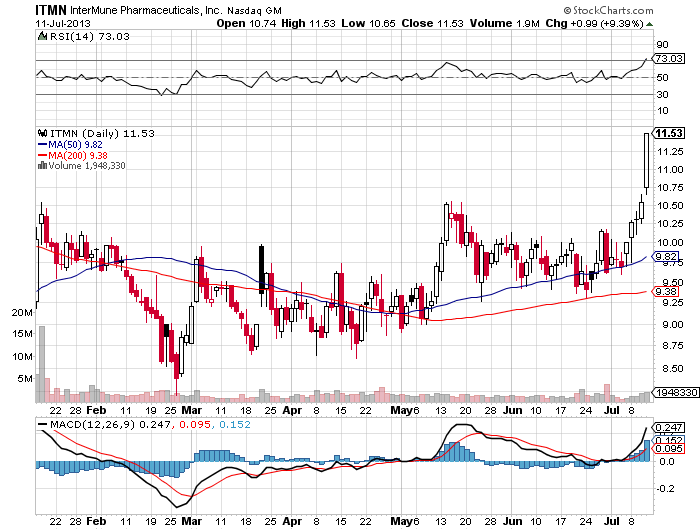Click the Chg +0.99 (+9.39%) value

pyautogui.click(x=594, y=23)
